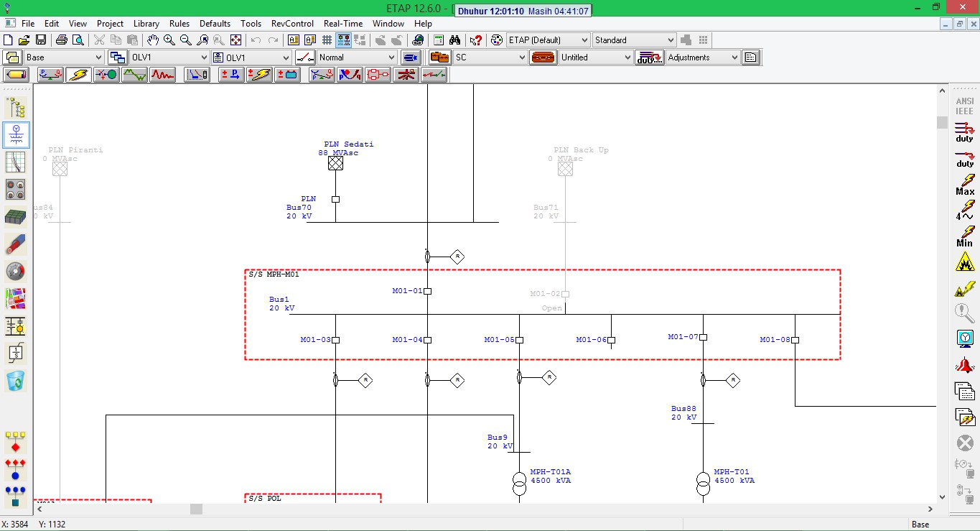This screenshot has width=980, height=531.
Task: Open the Dumpster recycle bin
Action: (16, 380)
